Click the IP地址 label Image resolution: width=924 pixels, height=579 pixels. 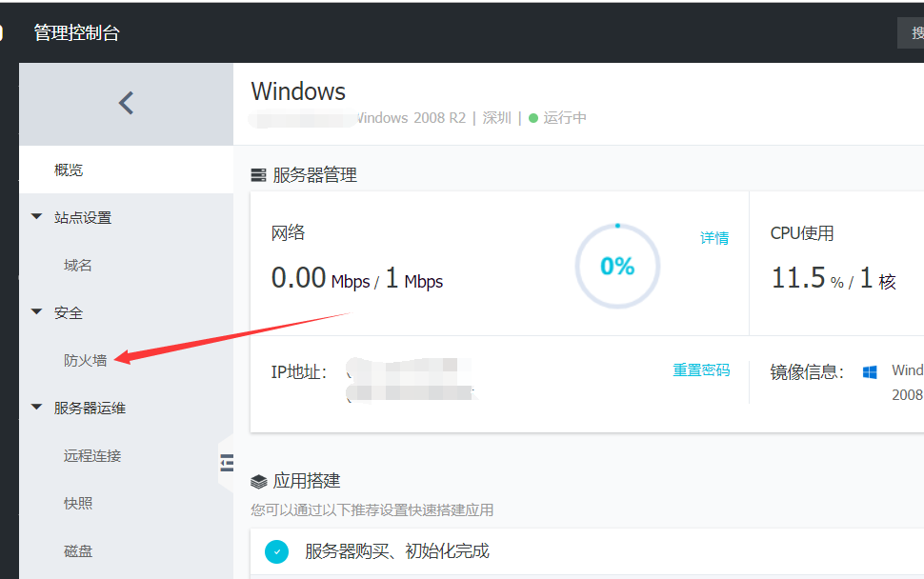coord(299,372)
